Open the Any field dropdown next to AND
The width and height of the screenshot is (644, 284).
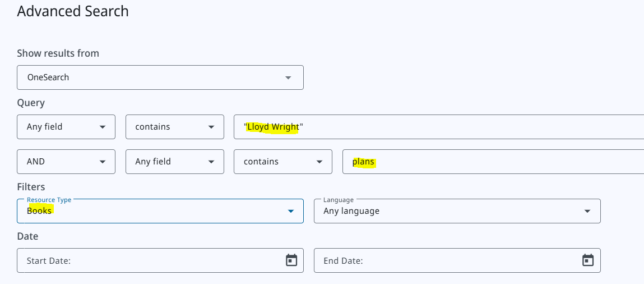175,162
